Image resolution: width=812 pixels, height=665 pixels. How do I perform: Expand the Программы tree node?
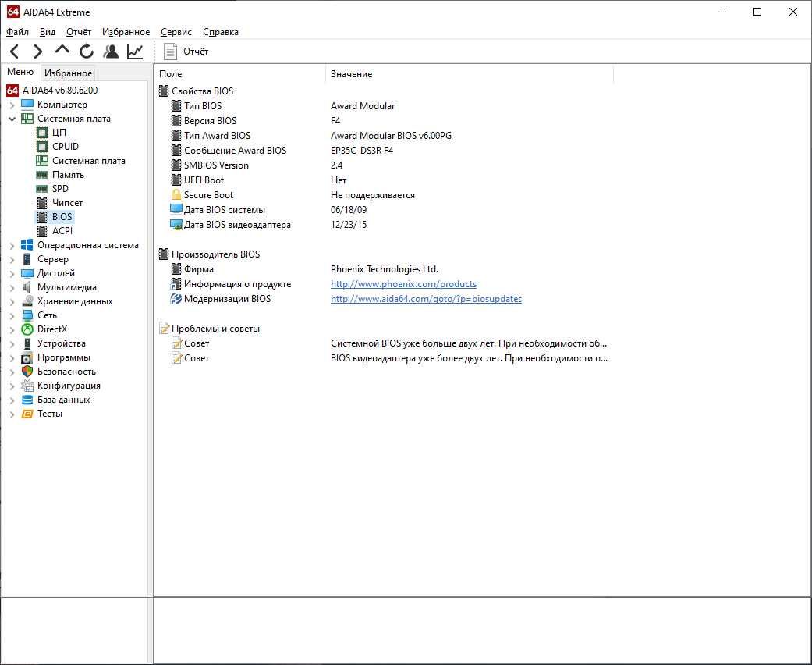tap(12, 357)
